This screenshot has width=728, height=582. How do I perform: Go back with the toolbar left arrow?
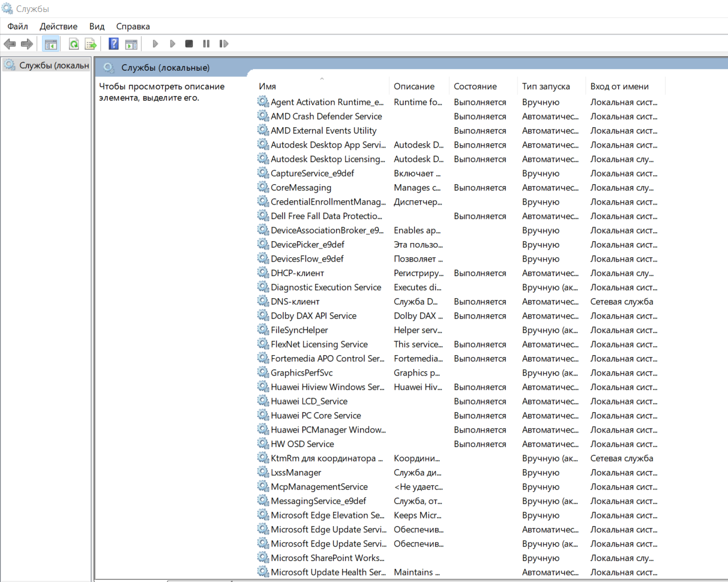pyautogui.click(x=10, y=44)
